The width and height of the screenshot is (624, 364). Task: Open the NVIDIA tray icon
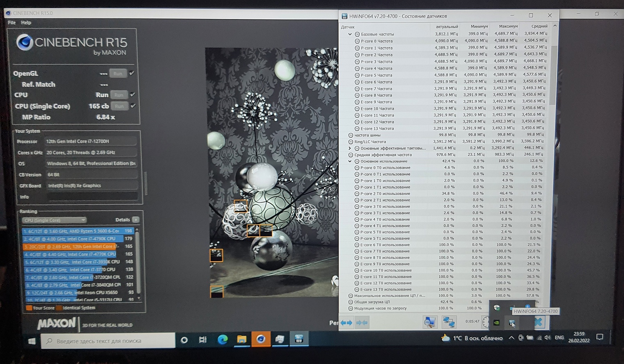tap(496, 322)
